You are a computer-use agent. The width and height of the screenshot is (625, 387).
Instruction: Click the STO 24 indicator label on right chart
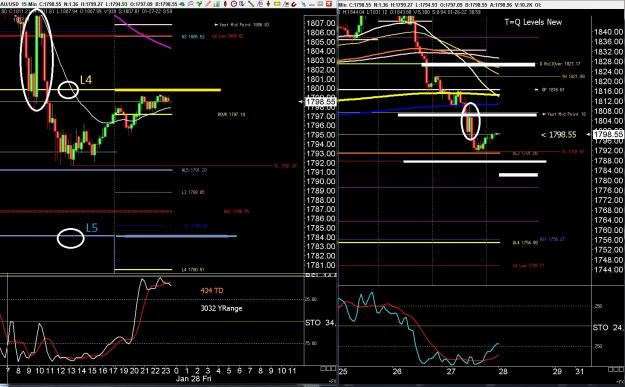pyautogui.click(x=607, y=328)
